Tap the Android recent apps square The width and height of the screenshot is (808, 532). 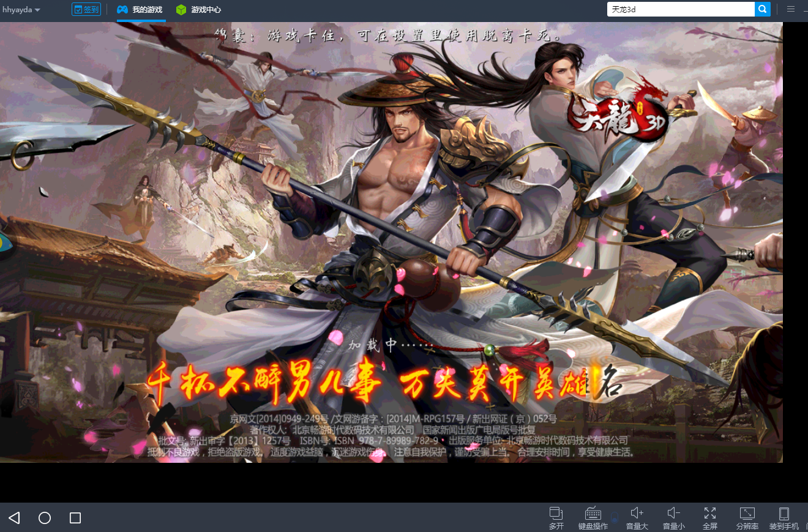(75, 518)
